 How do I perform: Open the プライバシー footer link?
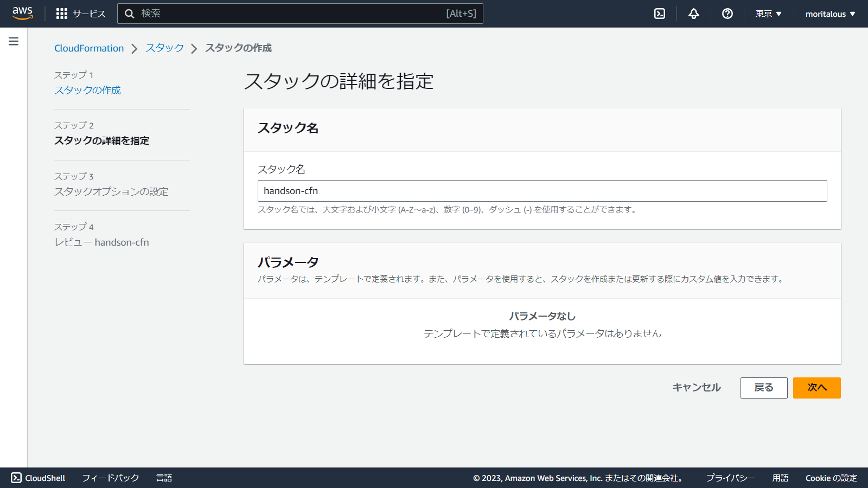[x=730, y=478]
